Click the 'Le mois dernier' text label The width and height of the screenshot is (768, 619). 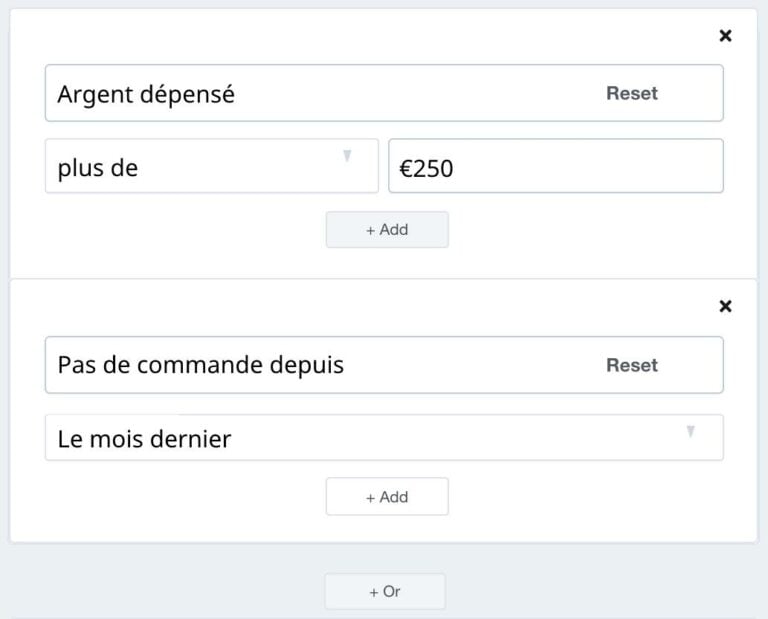[144, 439]
